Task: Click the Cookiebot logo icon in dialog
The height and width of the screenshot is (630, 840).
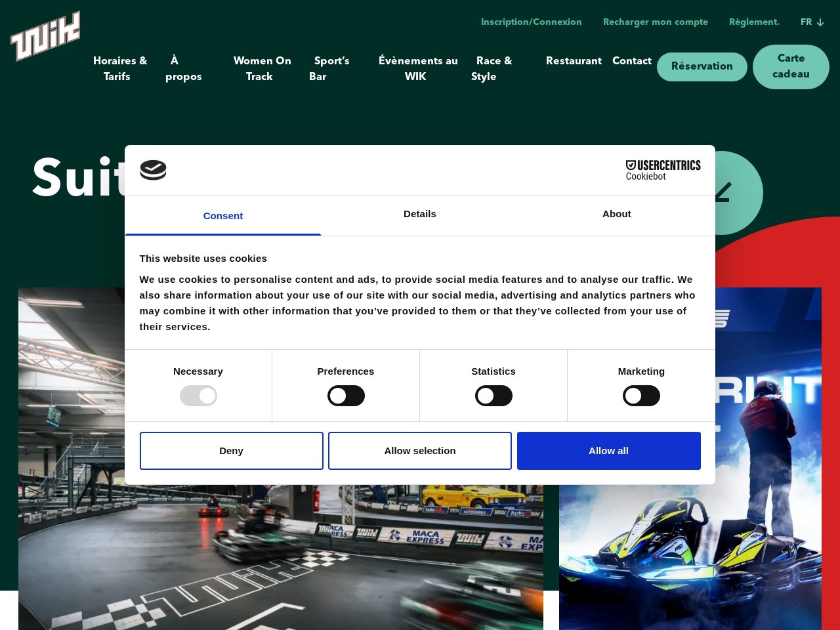Action: [153, 170]
